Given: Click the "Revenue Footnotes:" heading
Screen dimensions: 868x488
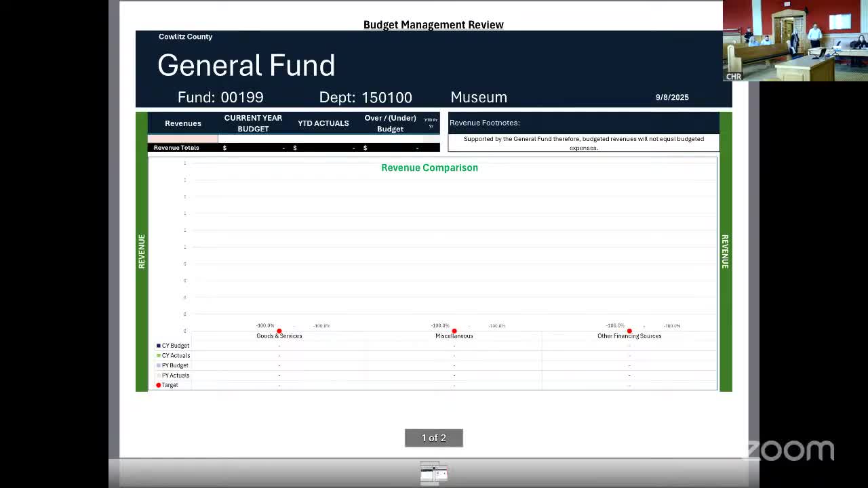Looking at the screenshot, I should point(485,123).
